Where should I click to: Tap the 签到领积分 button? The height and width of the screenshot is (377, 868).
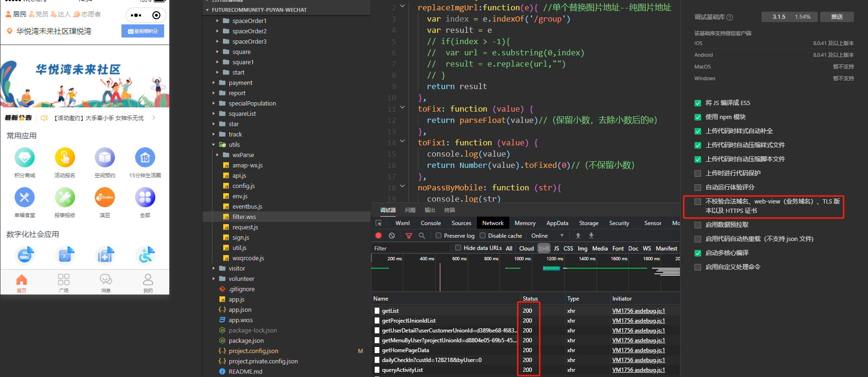click(143, 31)
